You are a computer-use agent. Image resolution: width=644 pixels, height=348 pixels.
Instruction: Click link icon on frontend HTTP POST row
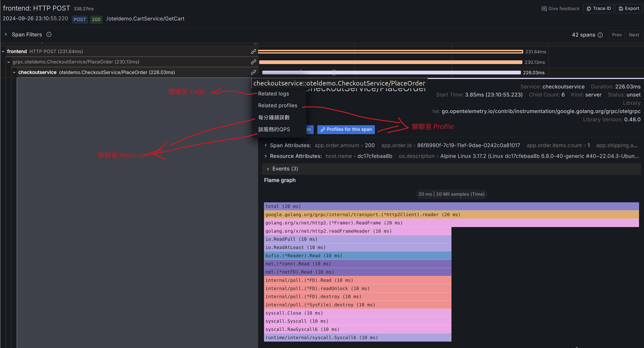click(x=253, y=51)
